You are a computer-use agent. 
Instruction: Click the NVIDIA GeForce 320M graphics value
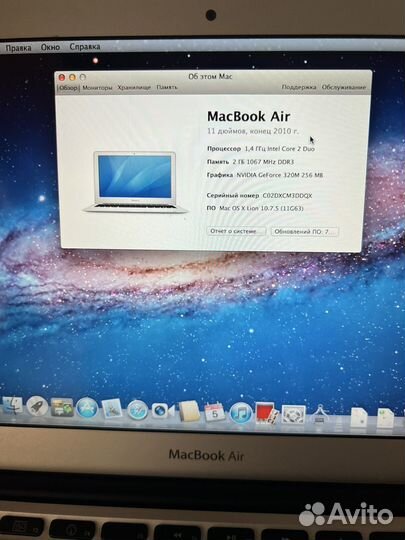(280, 175)
